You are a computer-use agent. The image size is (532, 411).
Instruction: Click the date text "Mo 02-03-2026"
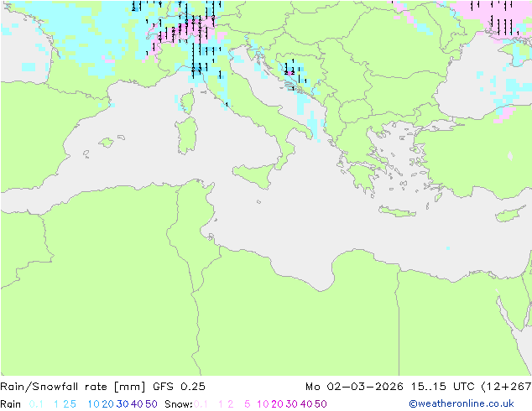pos(354,387)
